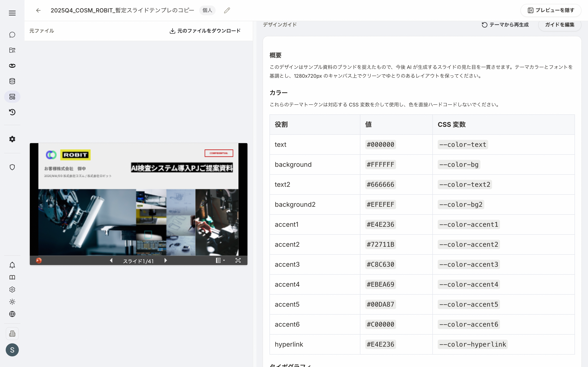
Task: Click テーマから再生成 button
Action: [505, 25]
